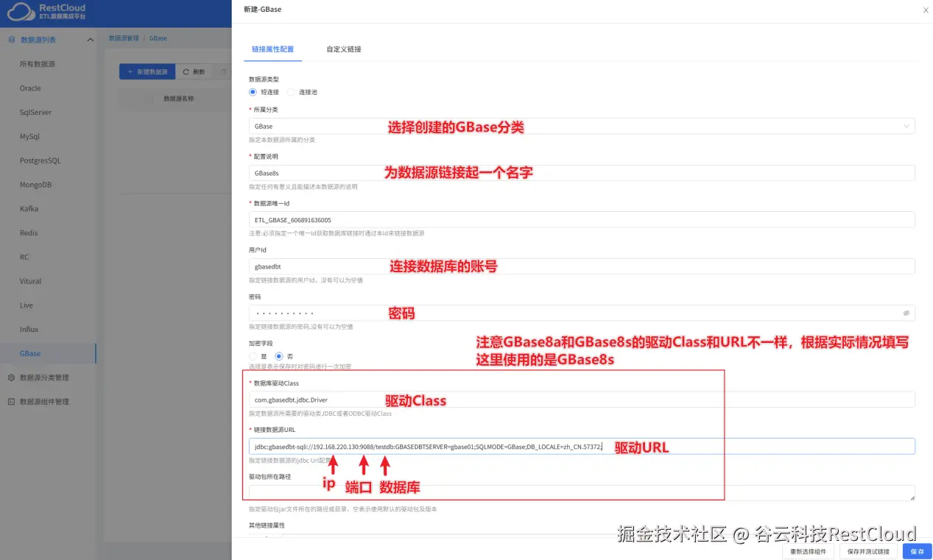Switch to the 链接属性配置 tab
This screenshot has height=560, width=933.
coord(272,49)
